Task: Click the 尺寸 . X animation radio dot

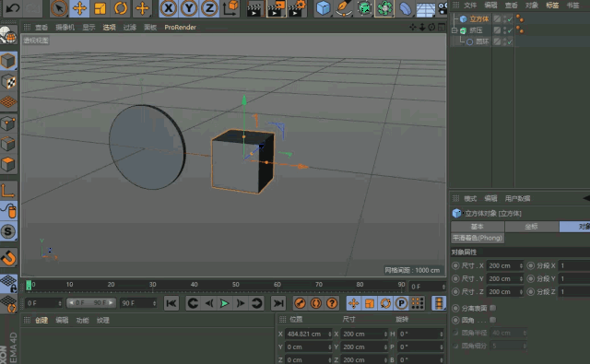Action: coord(455,265)
